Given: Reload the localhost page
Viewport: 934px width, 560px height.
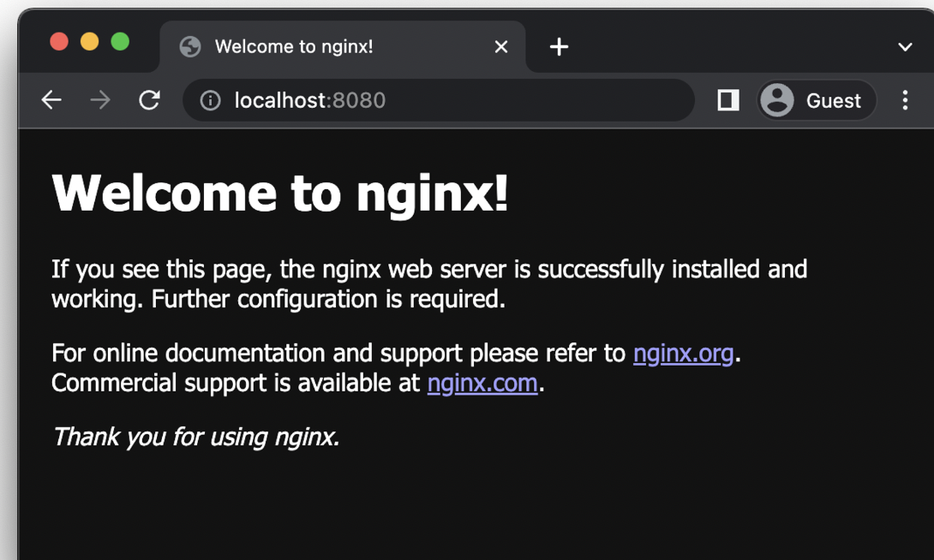Looking at the screenshot, I should click(149, 100).
